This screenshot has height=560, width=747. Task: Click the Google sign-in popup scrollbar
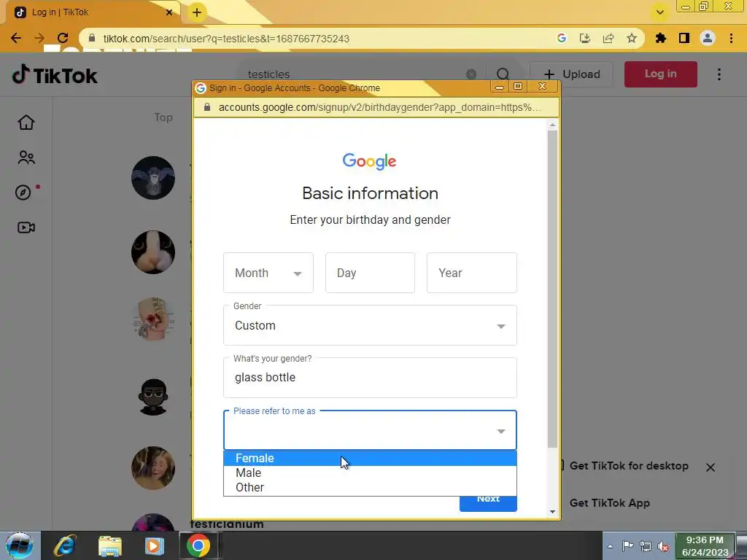pyautogui.click(x=552, y=289)
